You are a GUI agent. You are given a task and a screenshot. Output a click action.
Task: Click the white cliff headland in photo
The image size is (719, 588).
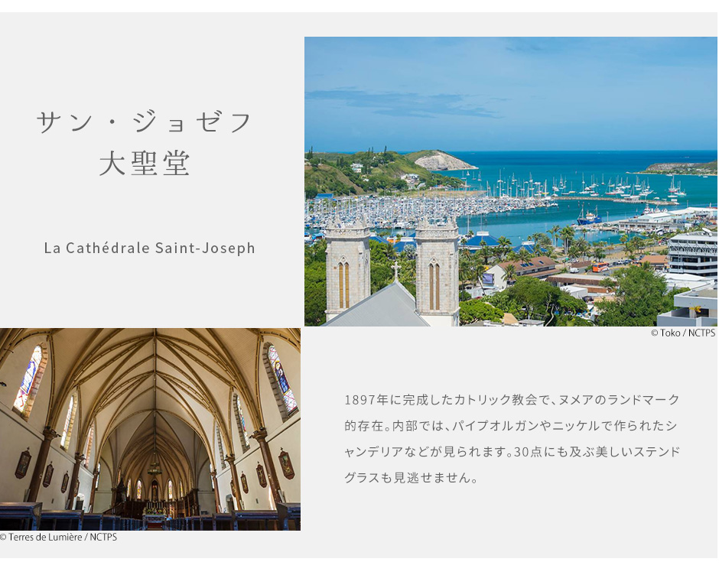point(444,162)
